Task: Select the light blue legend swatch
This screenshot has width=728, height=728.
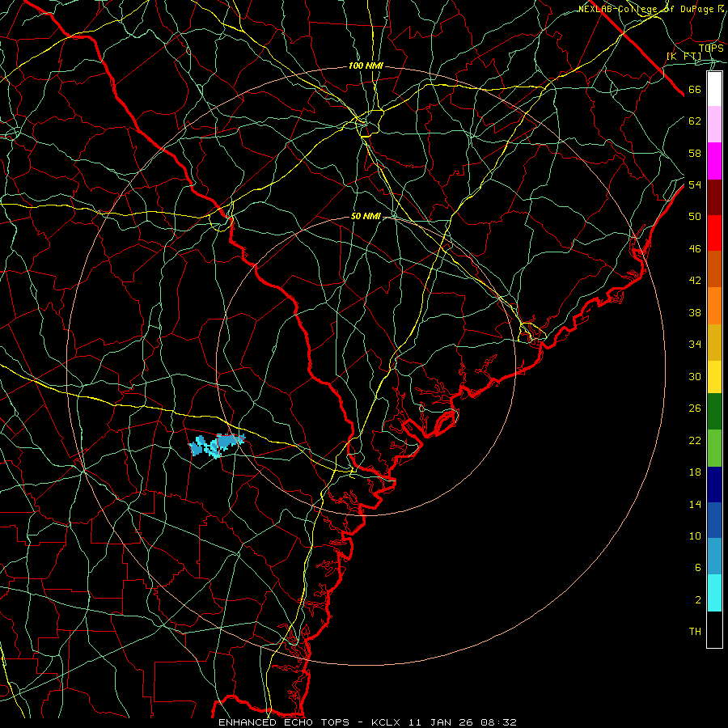Action: point(714,557)
